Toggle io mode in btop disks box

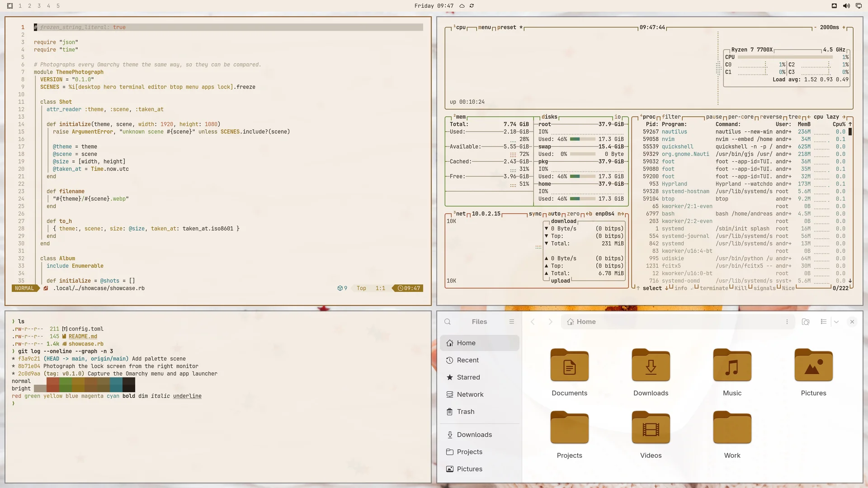pos(618,117)
